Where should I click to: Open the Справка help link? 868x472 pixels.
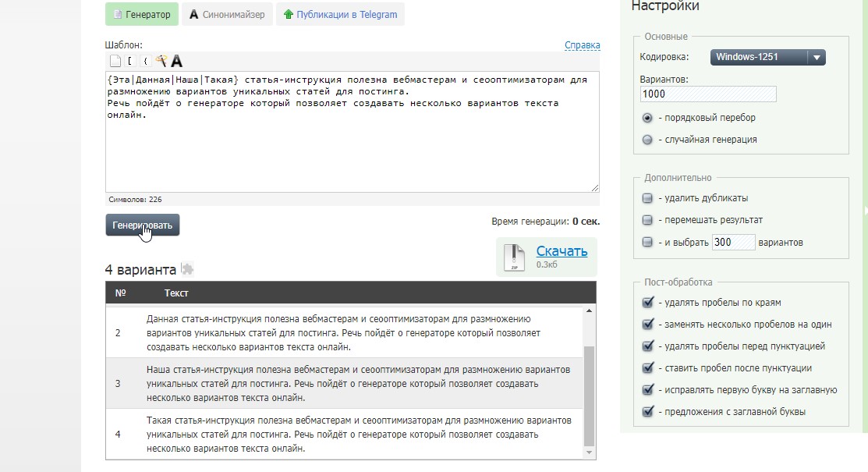click(x=582, y=45)
